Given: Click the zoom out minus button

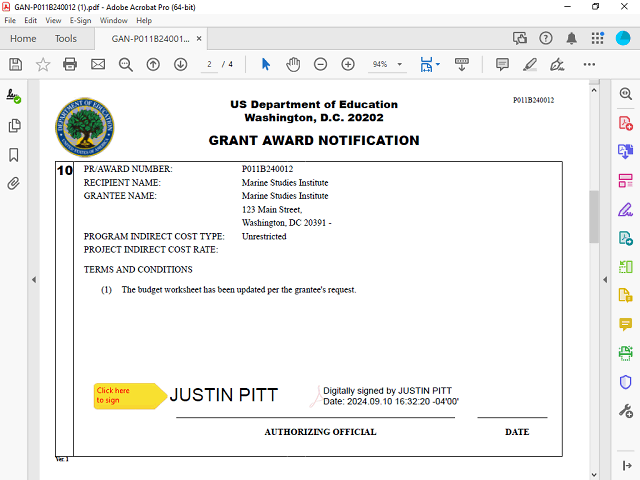Looking at the screenshot, I should 320,64.
